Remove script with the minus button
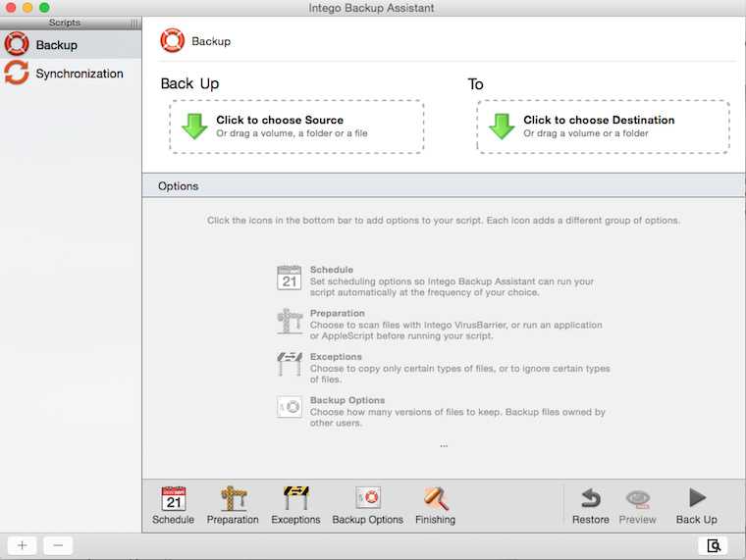This screenshot has width=746, height=560. pos(58,545)
